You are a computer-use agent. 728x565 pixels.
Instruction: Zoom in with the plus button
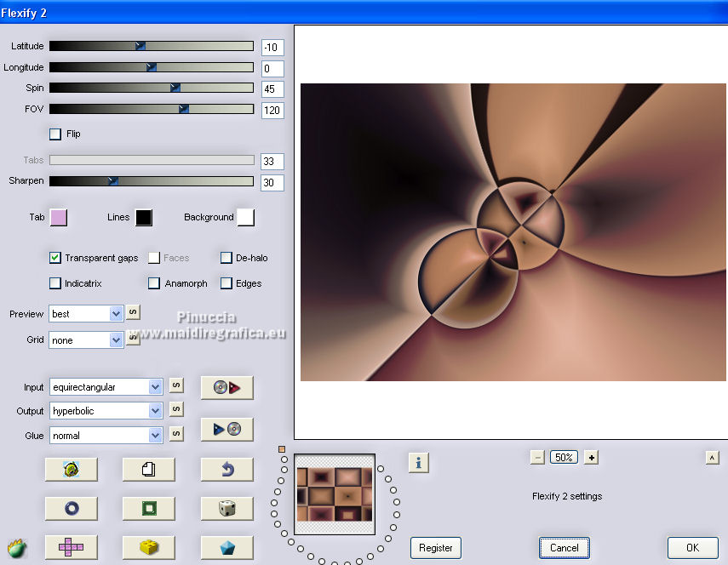[591, 458]
